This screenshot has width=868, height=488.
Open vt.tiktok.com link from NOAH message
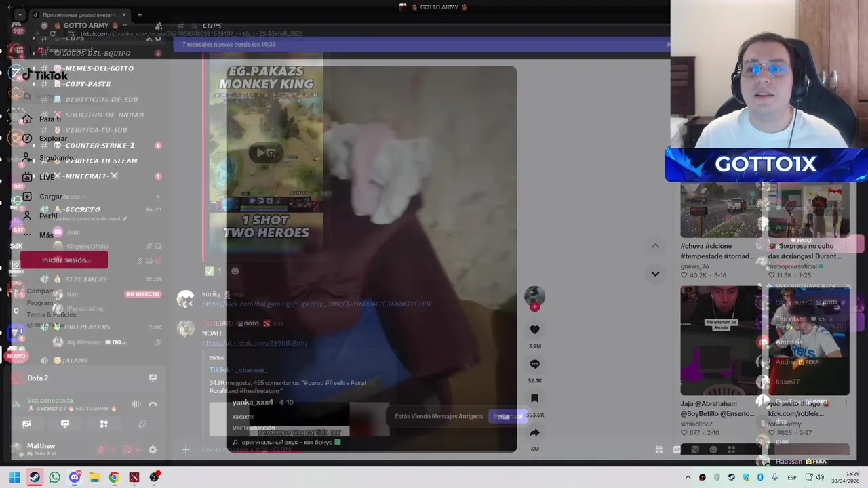coord(254,344)
